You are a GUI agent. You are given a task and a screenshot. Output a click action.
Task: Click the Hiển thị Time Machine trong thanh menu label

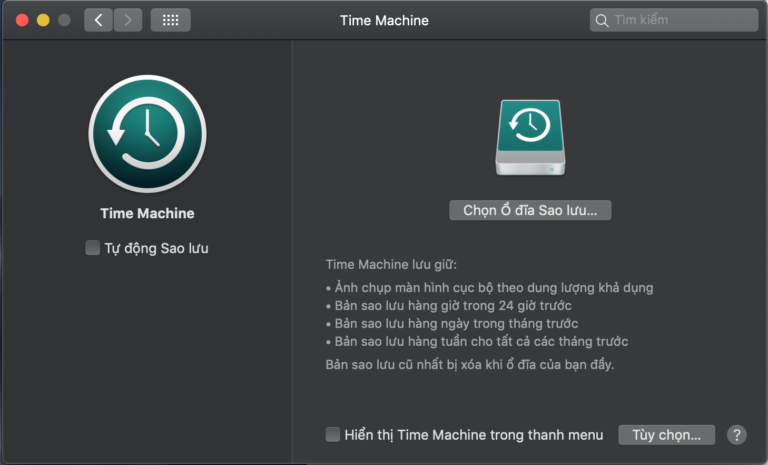tap(474, 435)
